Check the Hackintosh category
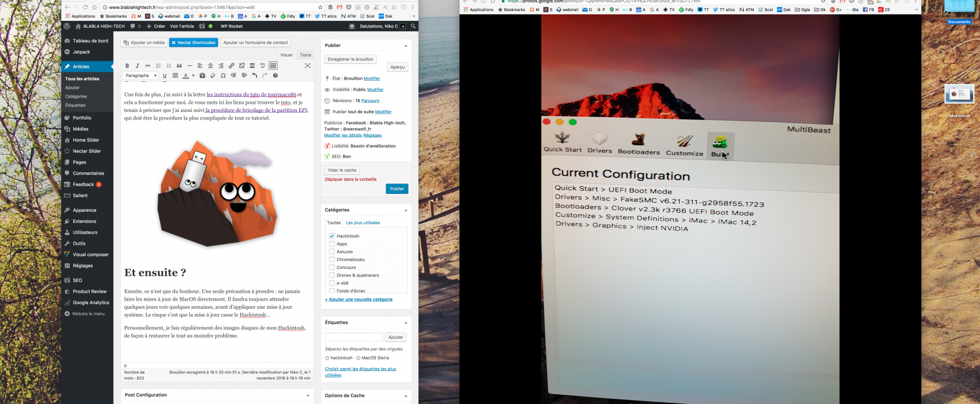The width and height of the screenshot is (980, 404). (331, 236)
